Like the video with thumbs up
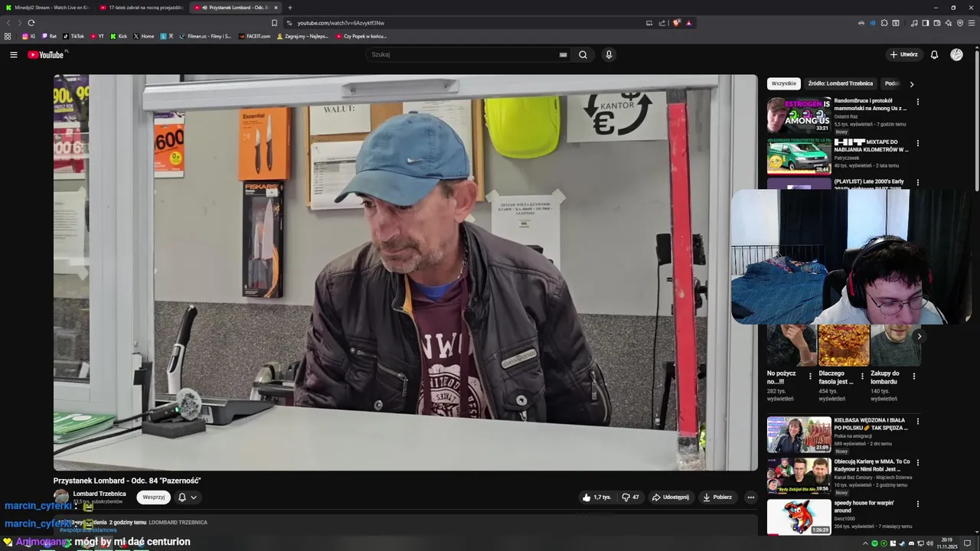Screen dimensions: 980x551 [596, 497]
